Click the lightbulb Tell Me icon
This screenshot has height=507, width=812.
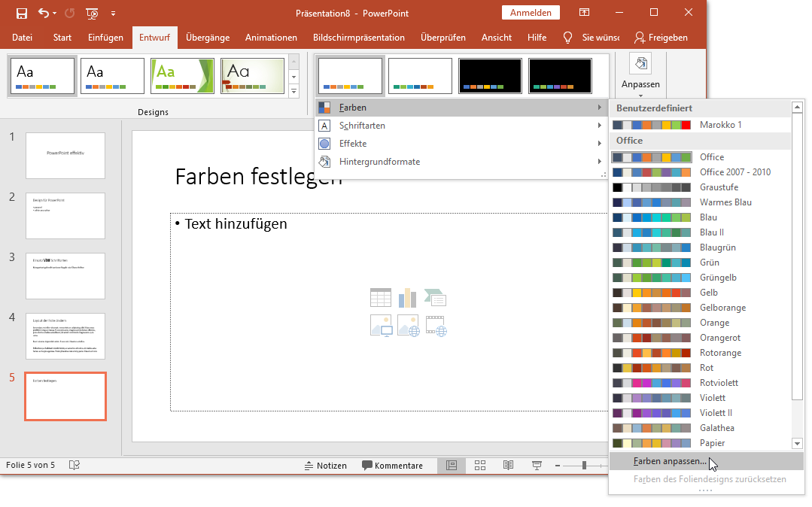567,38
